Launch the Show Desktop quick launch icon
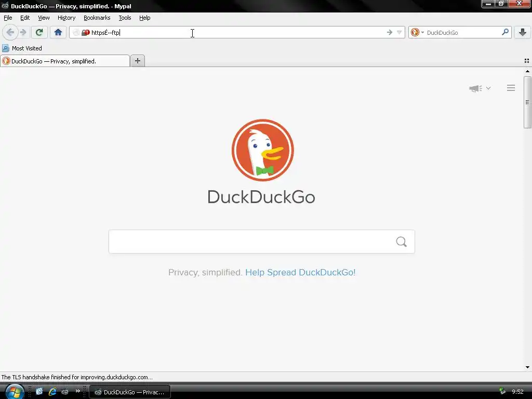532x399 pixels. (x=39, y=392)
